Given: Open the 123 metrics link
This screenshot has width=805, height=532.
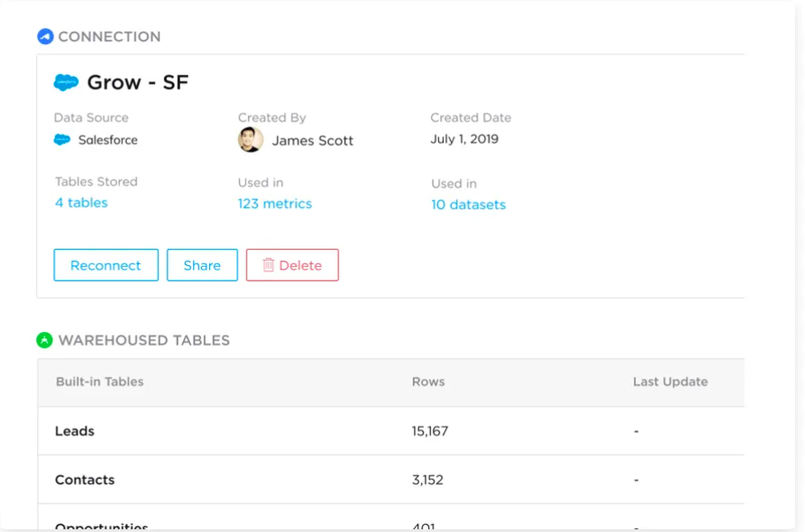Looking at the screenshot, I should point(275,204).
